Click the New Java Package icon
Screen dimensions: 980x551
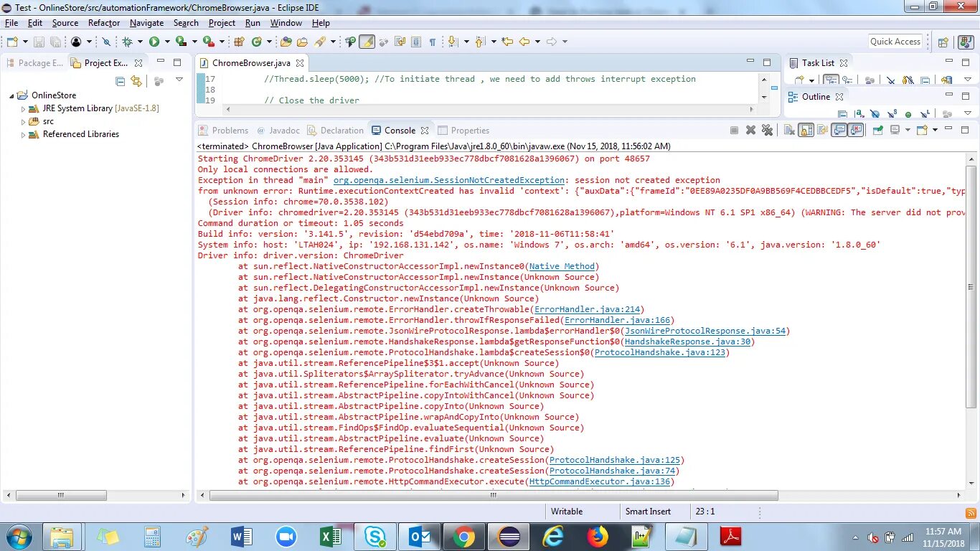(239, 42)
